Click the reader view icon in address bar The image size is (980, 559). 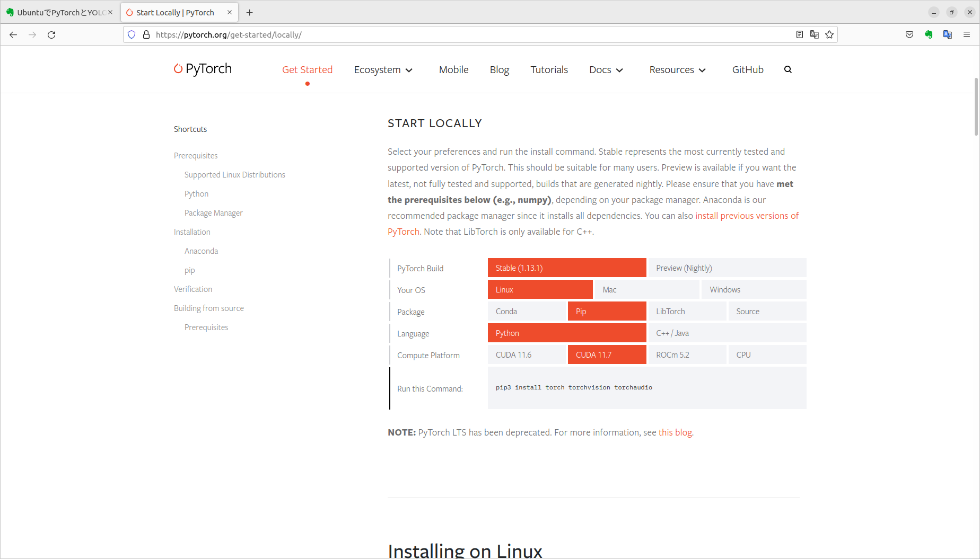tap(799, 34)
